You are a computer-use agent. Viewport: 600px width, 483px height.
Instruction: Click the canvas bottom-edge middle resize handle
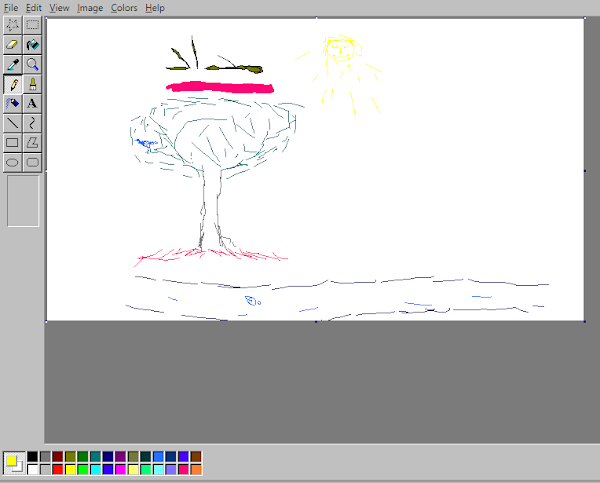(x=316, y=321)
